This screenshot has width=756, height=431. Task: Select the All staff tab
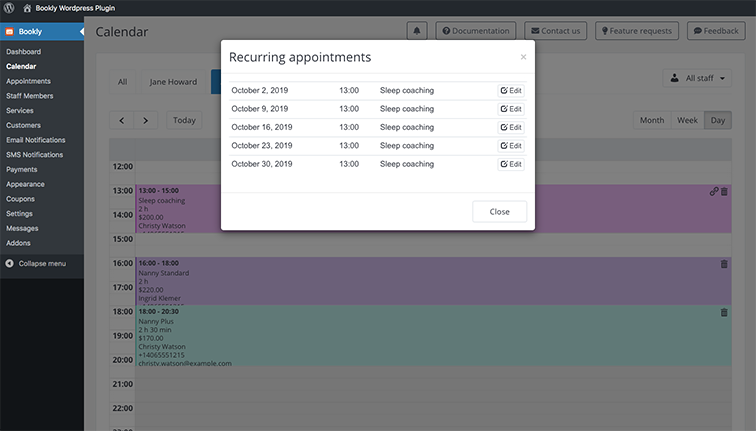(122, 82)
